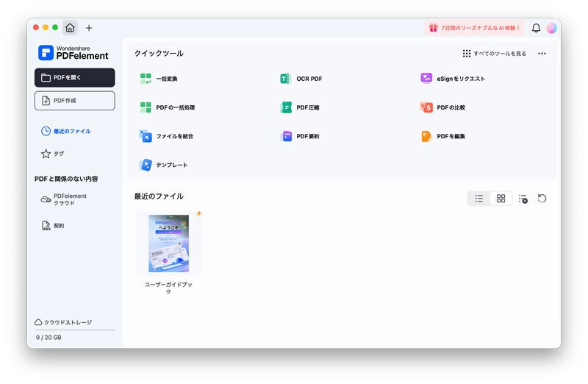Go to タグ in the sidebar
The height and width of the screenshot is (384, 588).
pyautogui.click(x=52, y=154)
